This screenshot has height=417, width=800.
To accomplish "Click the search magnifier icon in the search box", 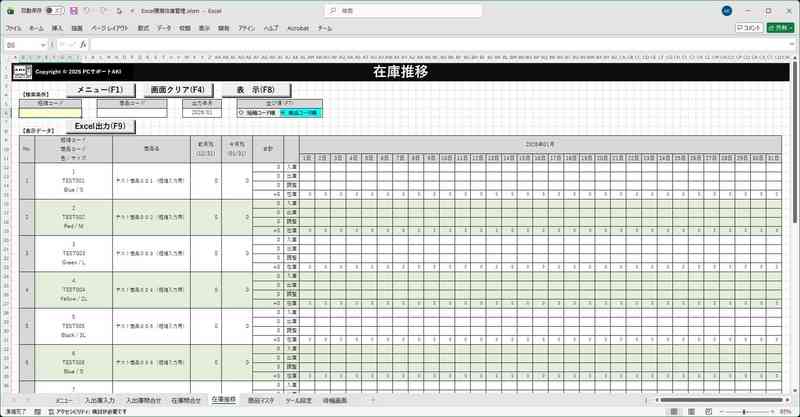I will (x=331, y=10).
